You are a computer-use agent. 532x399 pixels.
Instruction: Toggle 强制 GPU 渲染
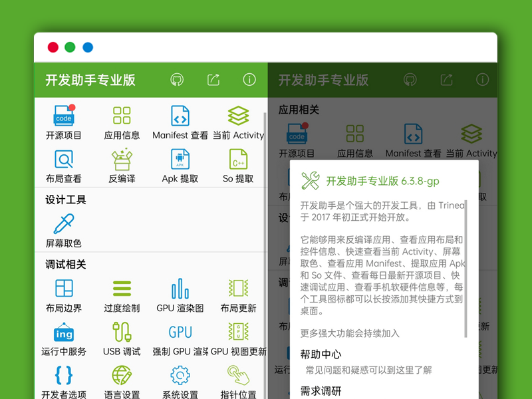[180, 339]
